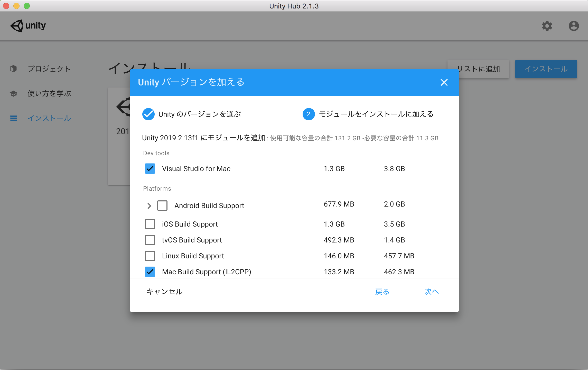Click 次へ to continue installation

pos(431,291)
